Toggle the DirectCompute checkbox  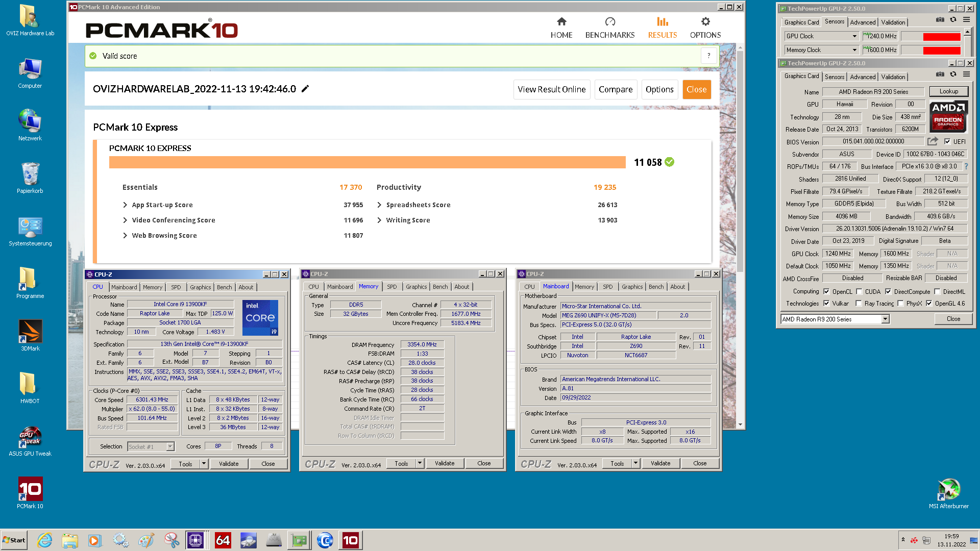pyautogui.click(x=888, y=292)
